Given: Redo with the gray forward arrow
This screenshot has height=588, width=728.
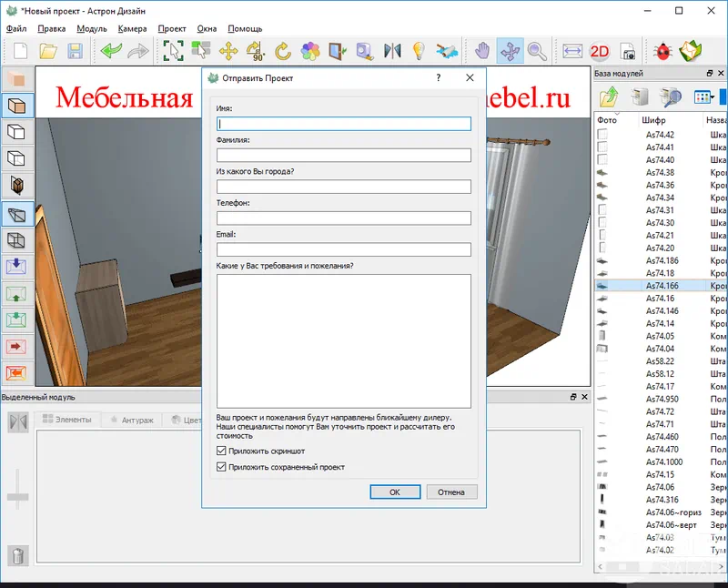Looking at the screenshot, I should pos(138,51).
